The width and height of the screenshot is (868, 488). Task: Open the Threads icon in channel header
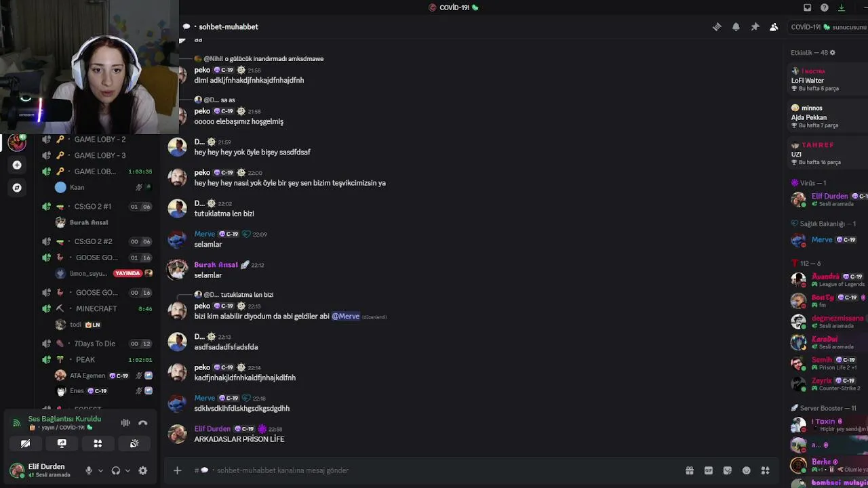tap(717, 27)
